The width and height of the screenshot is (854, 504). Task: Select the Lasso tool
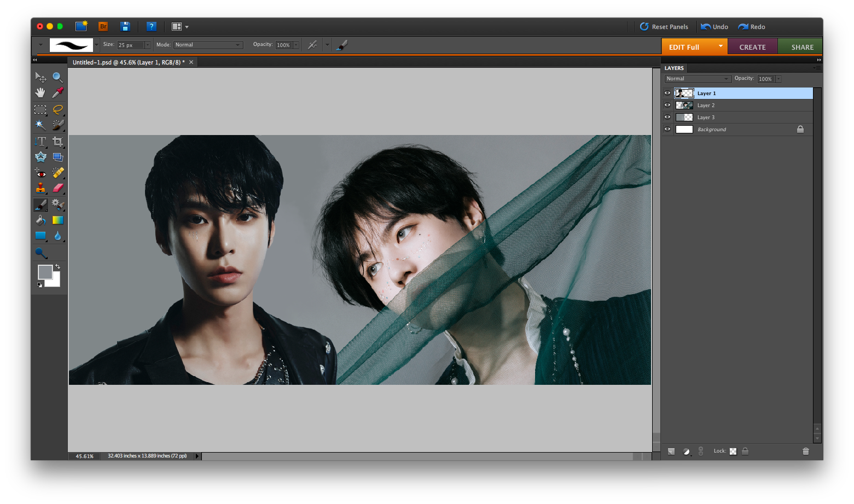tap(57, 109)
